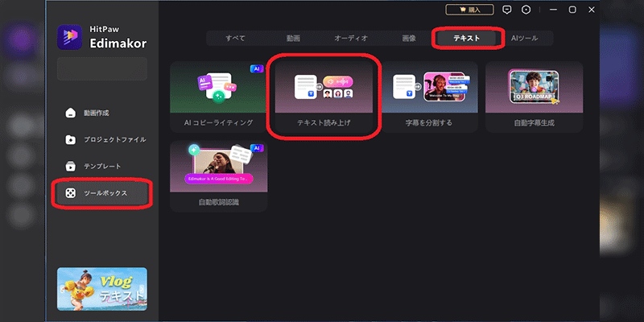Click the blank account box under the logo
The height and width of the screenshot is (322, 644).
point(102,69)
